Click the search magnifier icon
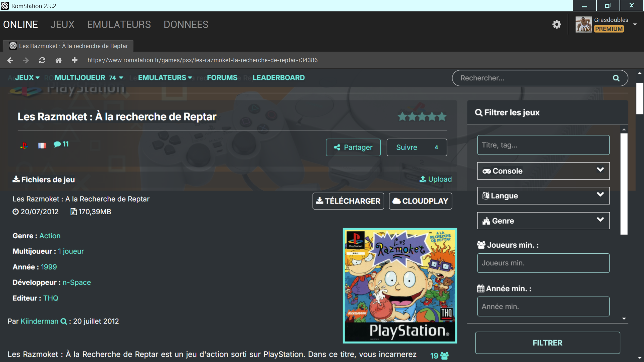644x362 pixels. 616,78
